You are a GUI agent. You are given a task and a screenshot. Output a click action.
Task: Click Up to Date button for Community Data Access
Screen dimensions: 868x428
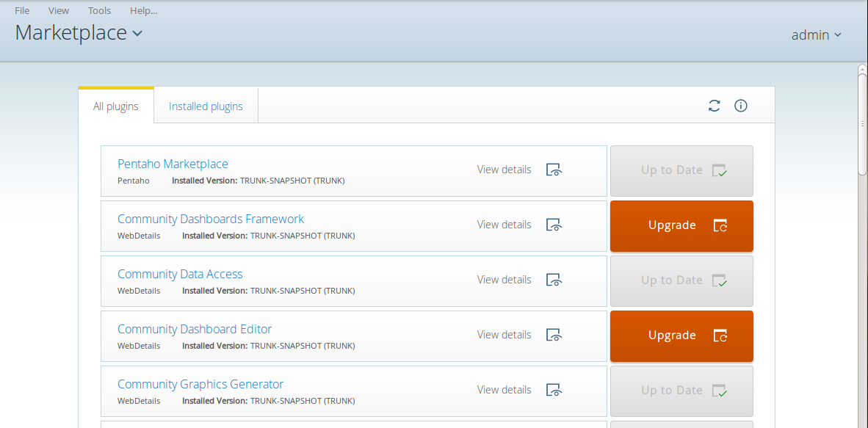681,281
